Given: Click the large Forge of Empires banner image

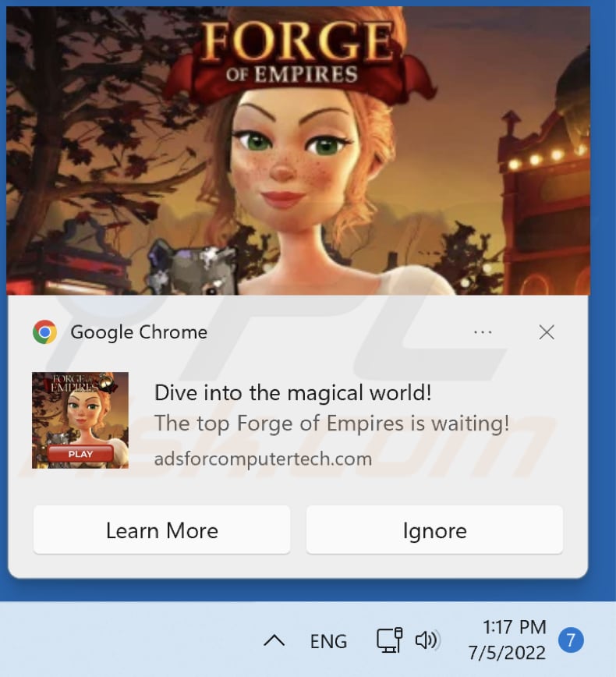Looking at the screenshot, I should point(299,151).
